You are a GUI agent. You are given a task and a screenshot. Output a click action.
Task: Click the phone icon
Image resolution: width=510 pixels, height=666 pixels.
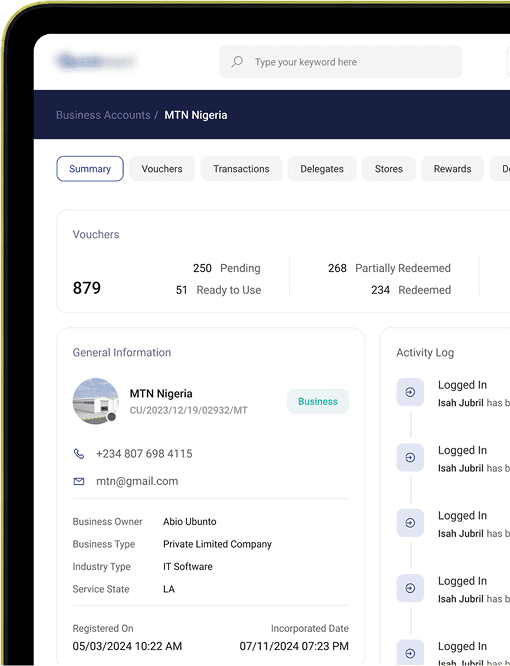[79, 454]
